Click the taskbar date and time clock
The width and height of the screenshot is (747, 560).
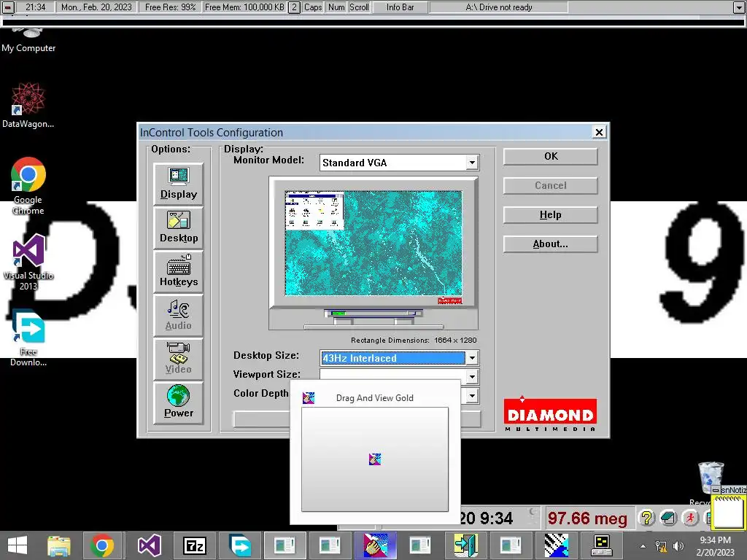[x=715, y=546]
